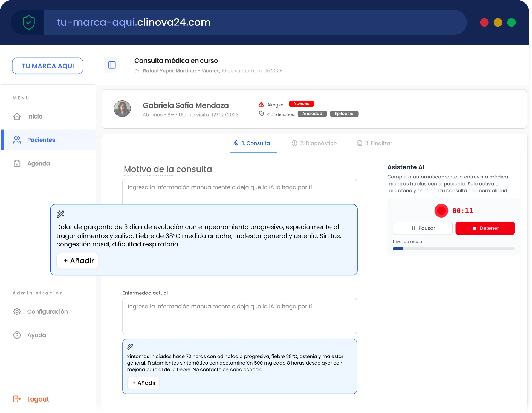Image resolution: width=532 pixels, height=413 pixels.
Task: Click the Enfermedad actual text field
Action: point(240,316)
